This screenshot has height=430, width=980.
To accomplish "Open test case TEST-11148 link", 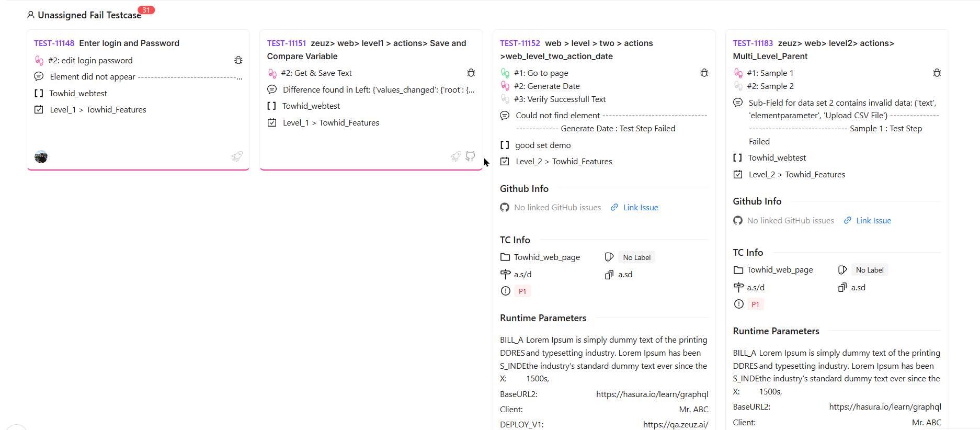I will 54,43.
